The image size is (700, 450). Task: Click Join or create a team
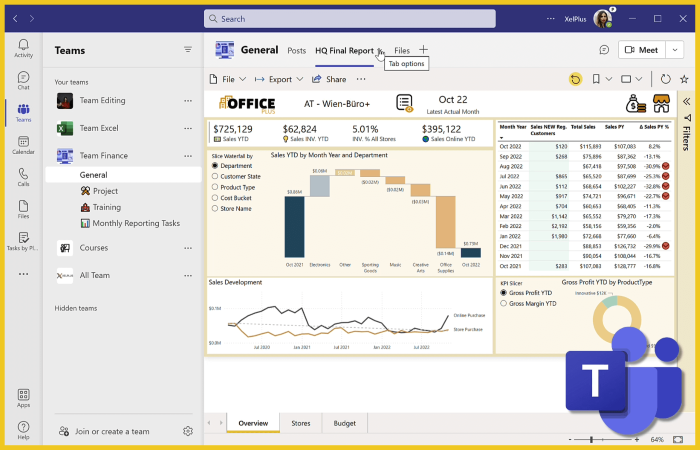[x=112, y=431]
